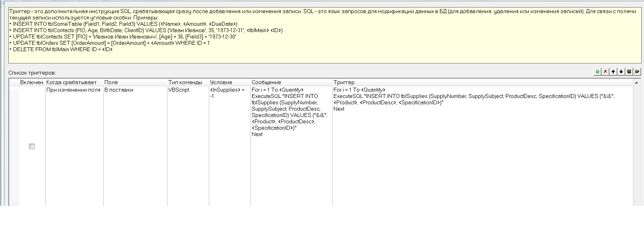
Task: Move trigger up with the up arrow
Action: (613, 72)
